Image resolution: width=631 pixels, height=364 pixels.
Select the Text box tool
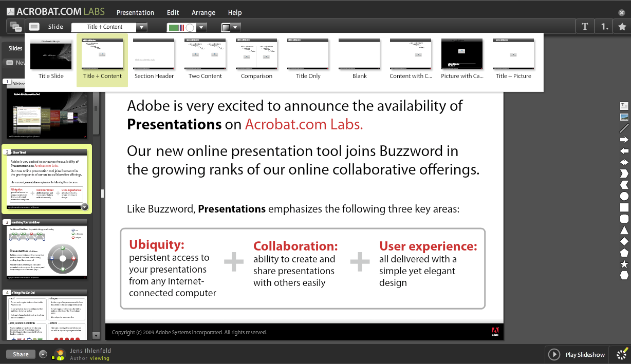[624, 105]
